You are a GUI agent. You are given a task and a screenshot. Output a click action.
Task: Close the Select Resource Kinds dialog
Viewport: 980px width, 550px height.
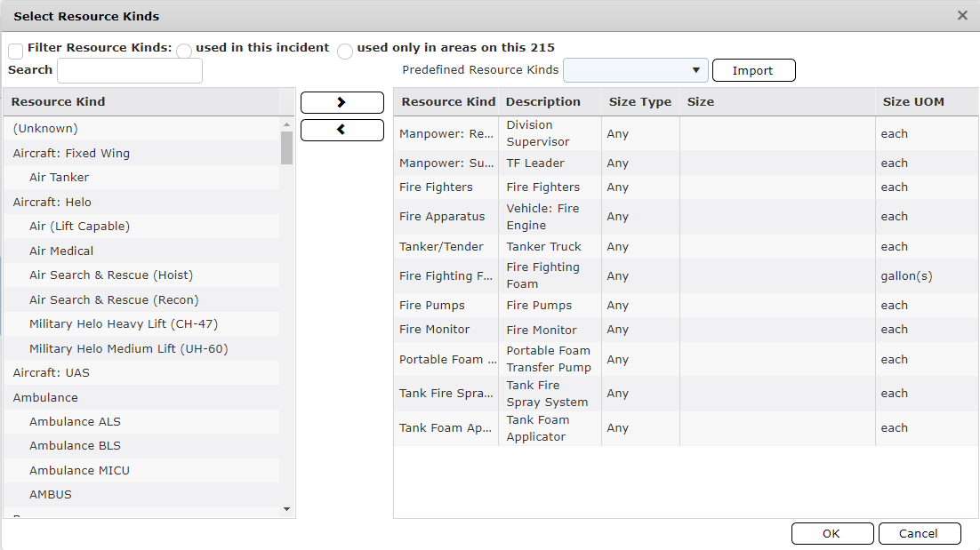coord(962,15)
